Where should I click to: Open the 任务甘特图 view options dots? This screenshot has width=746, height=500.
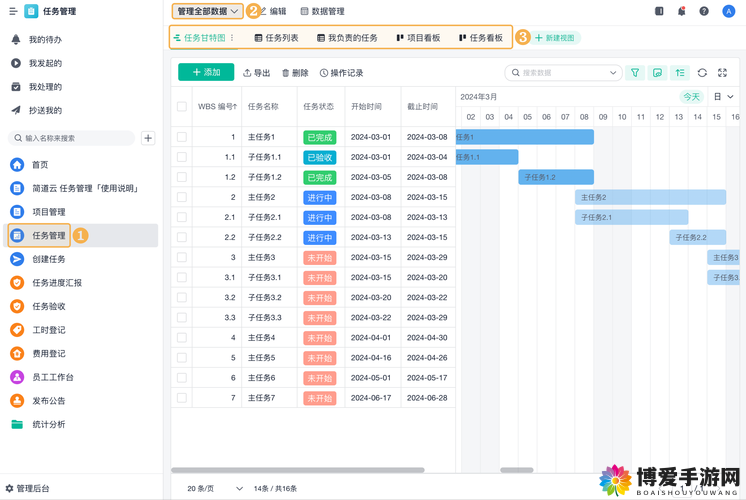[x=232, y=38]
